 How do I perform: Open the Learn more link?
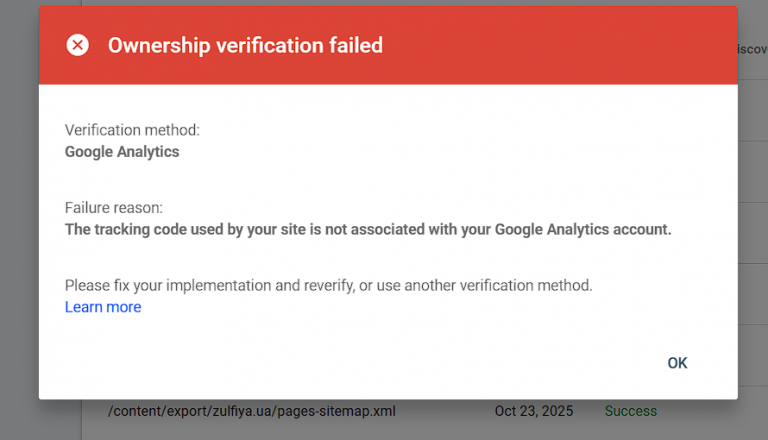pyautogui.click(x=103, y=307)
